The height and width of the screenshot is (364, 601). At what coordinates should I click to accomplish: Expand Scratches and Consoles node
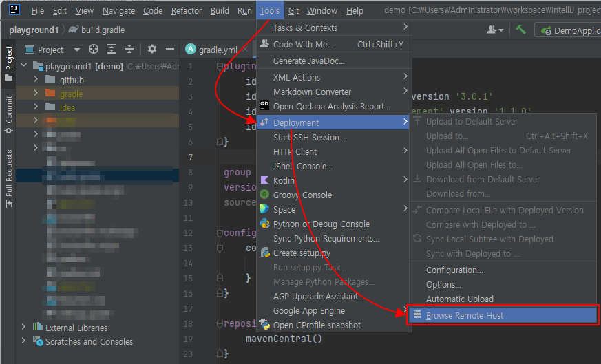pyautogui.click(x=24, y=341)
